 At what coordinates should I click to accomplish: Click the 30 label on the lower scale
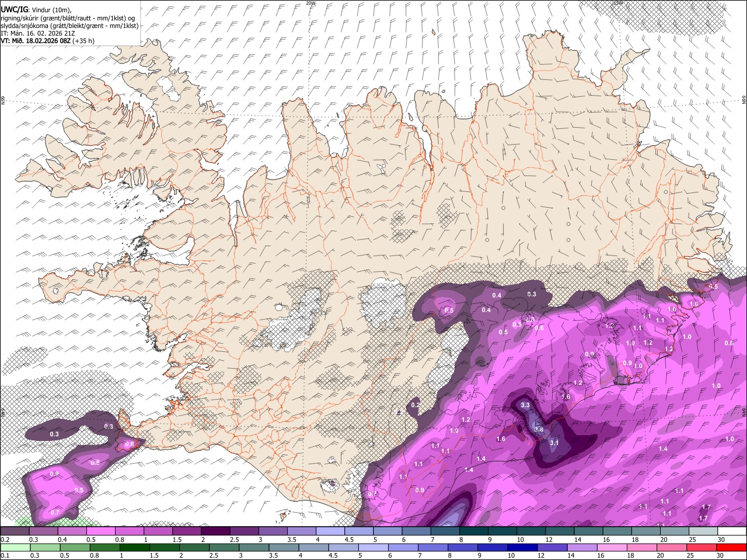pyautogui.click(x=721, y=555)
